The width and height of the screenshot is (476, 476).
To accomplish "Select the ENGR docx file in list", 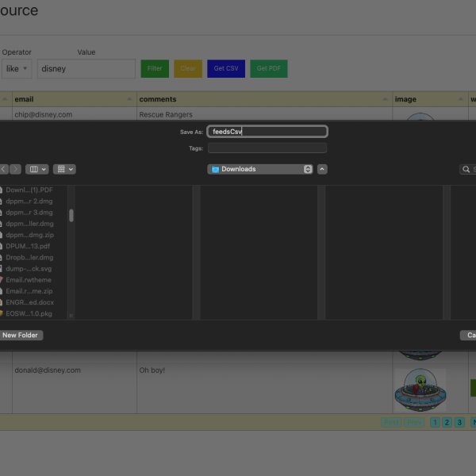I will tap(29, 303).
